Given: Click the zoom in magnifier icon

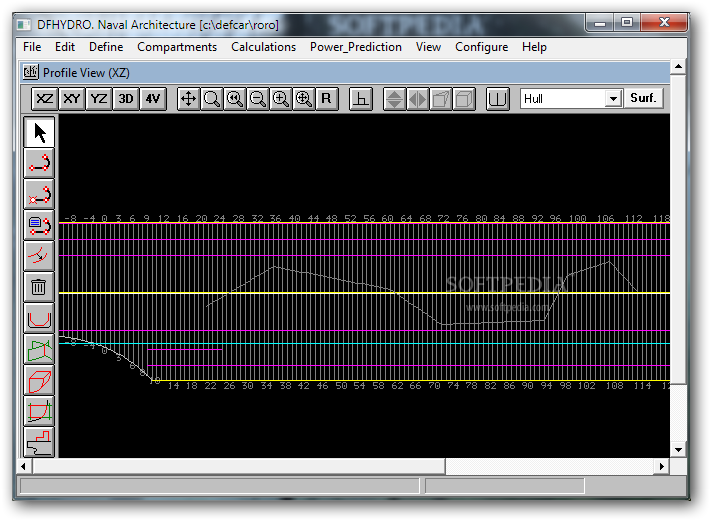Looking at the screenshot, I should pyautogui.click(x=281, y=99).
